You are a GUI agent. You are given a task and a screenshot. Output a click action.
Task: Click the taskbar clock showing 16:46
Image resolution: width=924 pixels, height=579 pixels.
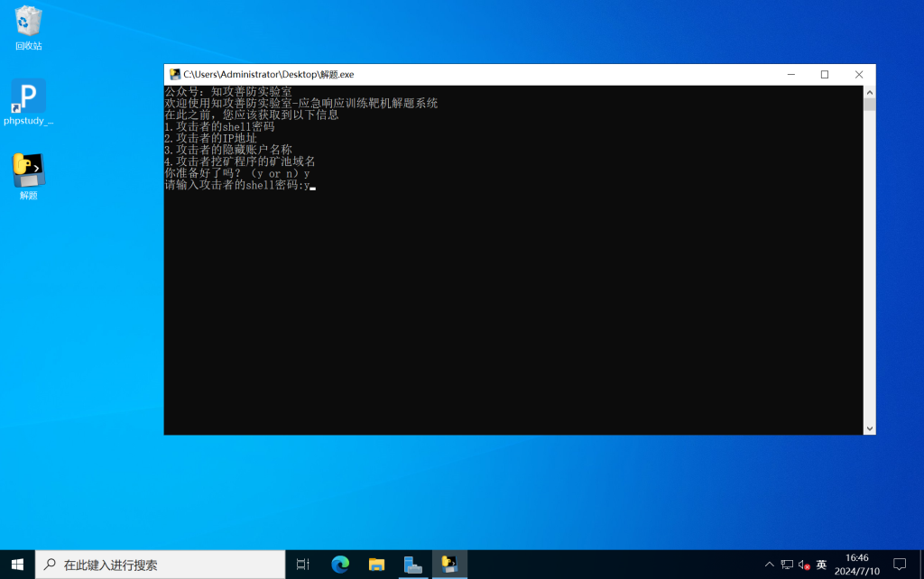click(x=857, y=565)
